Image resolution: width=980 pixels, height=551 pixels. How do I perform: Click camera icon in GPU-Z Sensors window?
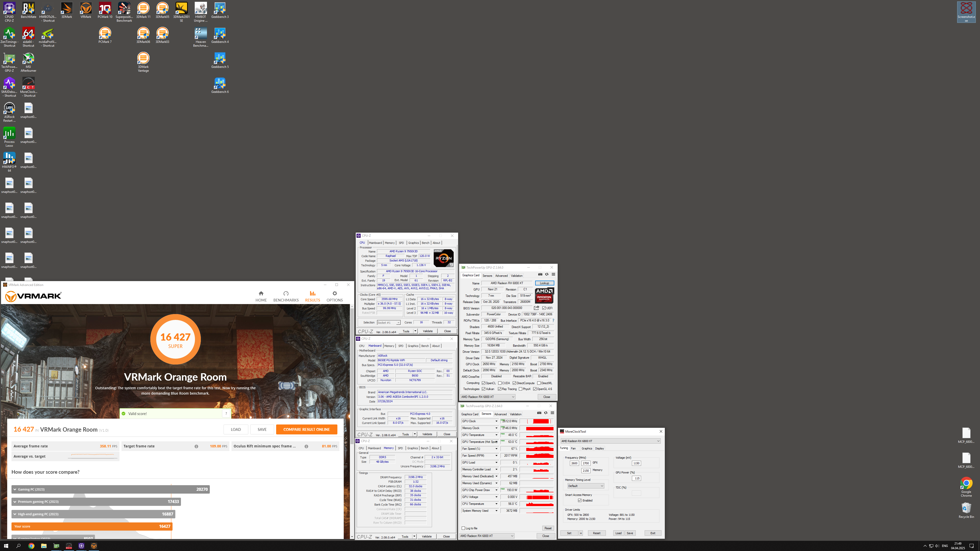coord(539,413)
